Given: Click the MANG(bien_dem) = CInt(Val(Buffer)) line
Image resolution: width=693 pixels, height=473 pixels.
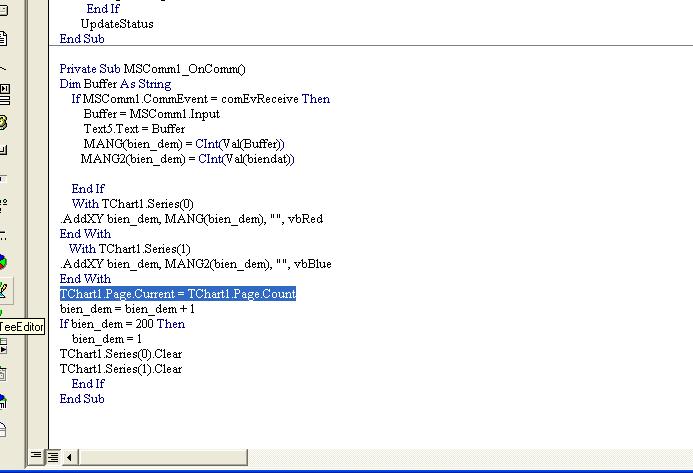Looking at the screenshot, I should click(184, 144).
